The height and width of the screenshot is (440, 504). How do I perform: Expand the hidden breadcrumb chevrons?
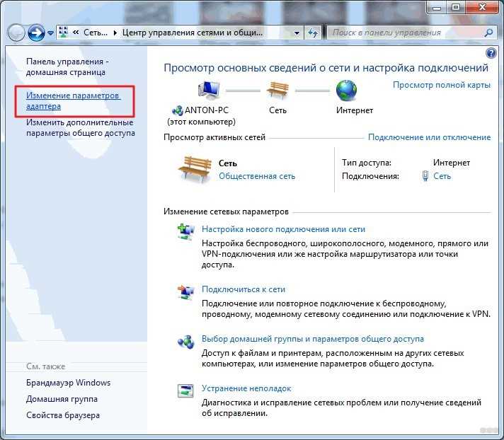click(76, 33)
